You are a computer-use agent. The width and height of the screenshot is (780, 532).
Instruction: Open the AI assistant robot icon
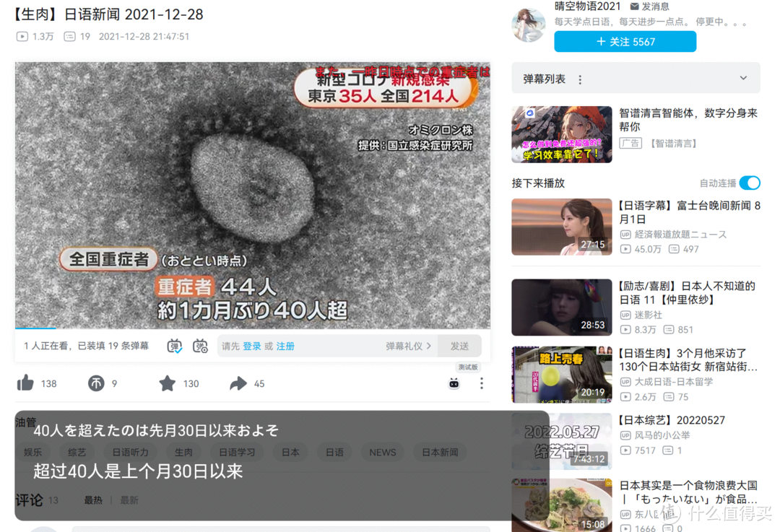pos(454,383)
